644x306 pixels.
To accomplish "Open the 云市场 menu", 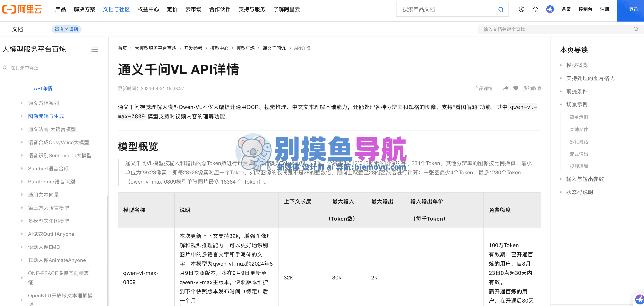I will tap(193, 9).
